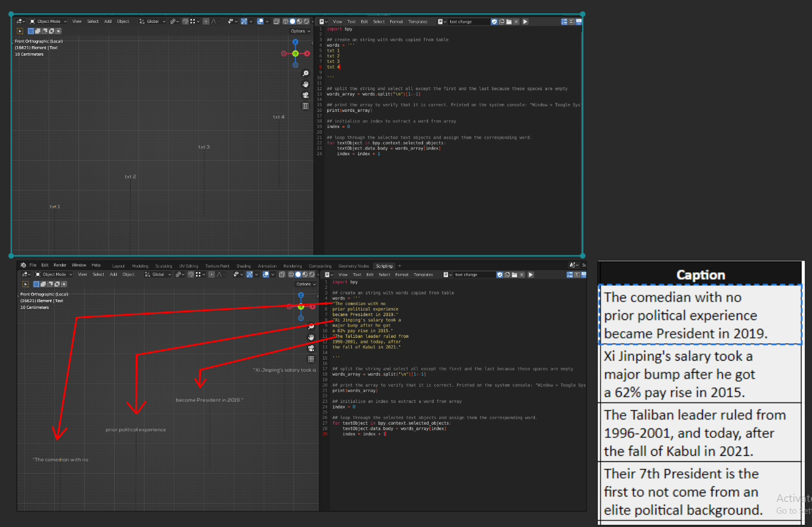Click blue Z axis gizmo in bottom viewport

pyautogui.click(x=301, y=295)
